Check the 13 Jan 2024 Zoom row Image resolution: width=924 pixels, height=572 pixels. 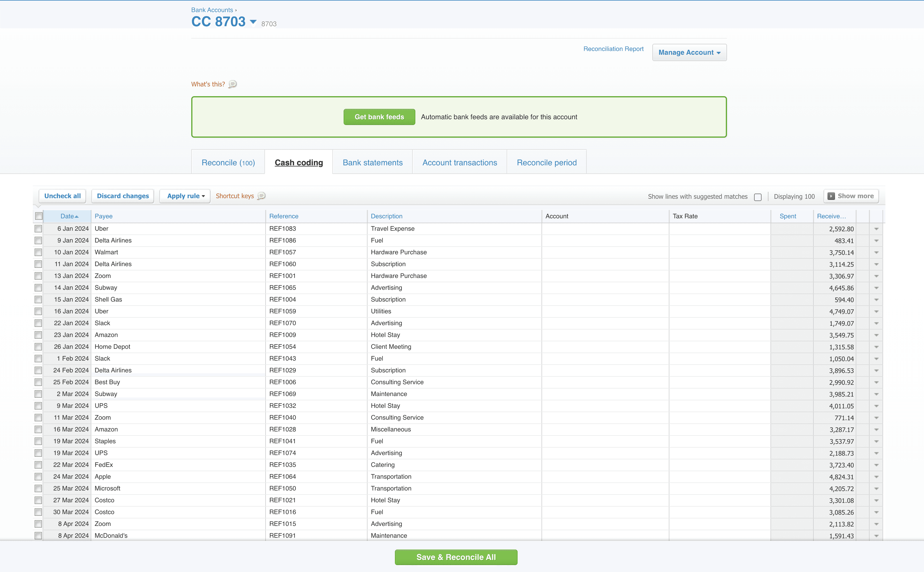point(38,276)
